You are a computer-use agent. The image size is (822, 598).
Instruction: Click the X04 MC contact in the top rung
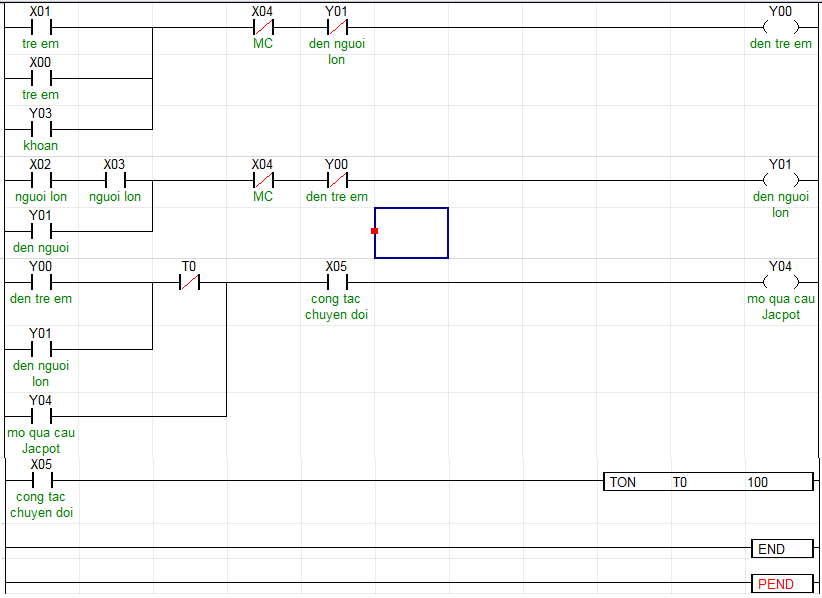tap(262, 27)
